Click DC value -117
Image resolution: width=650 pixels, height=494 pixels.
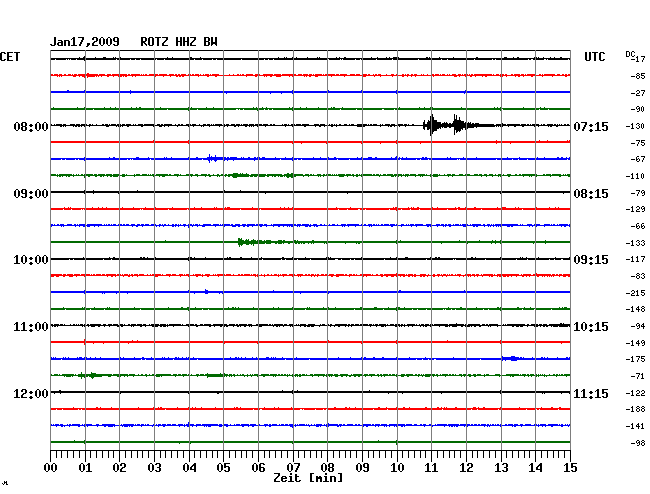[x=635, y=259]
